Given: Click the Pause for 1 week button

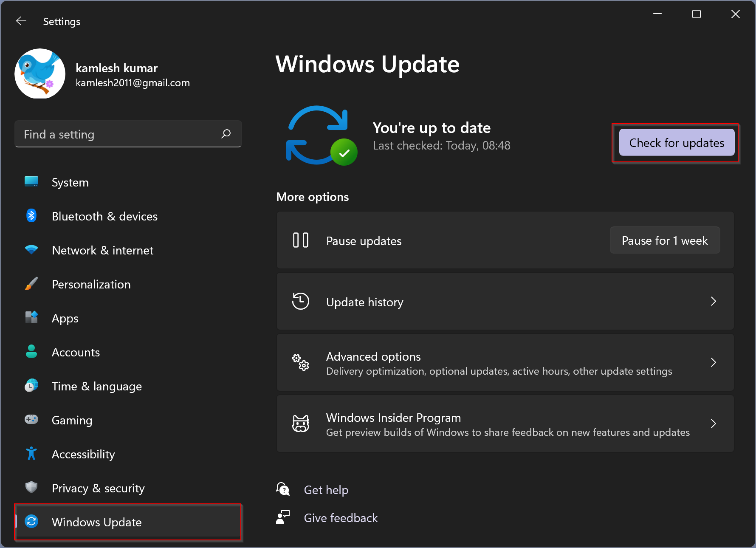Looking at the screenshot, I should tap(664, 240).
